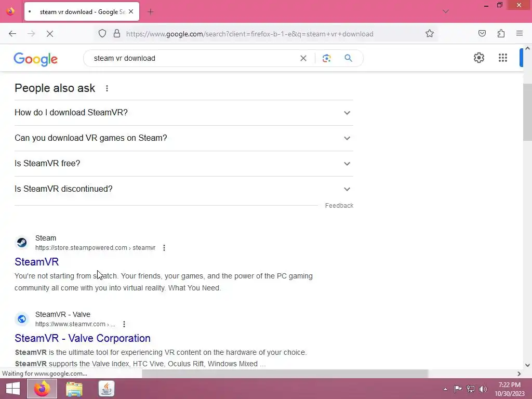Click the scrollbar up arrow
Image resolution: width=532 pixels, height=399 pixels.
[527, 48]
